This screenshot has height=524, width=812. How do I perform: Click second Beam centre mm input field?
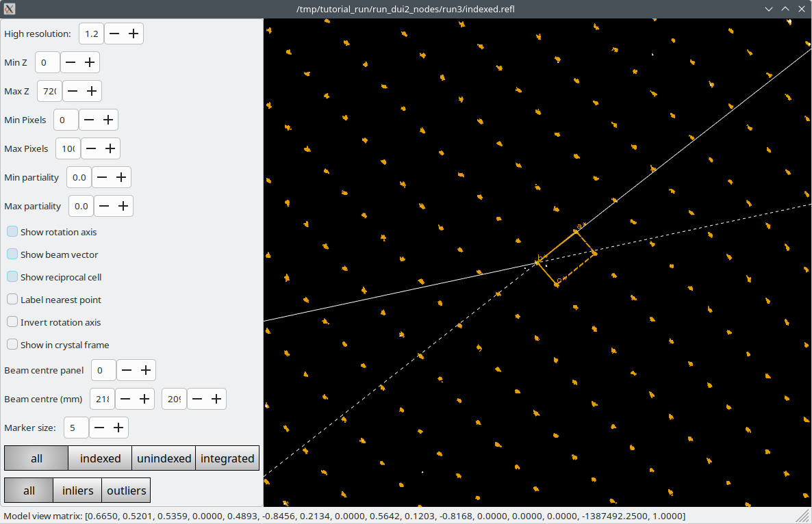pos(174,399)
